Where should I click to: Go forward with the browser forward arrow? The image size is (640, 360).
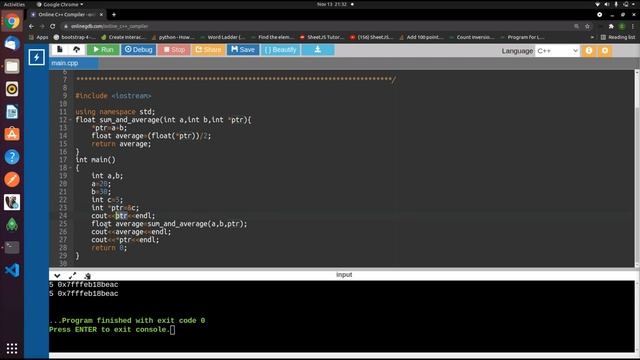pos(42,26)
